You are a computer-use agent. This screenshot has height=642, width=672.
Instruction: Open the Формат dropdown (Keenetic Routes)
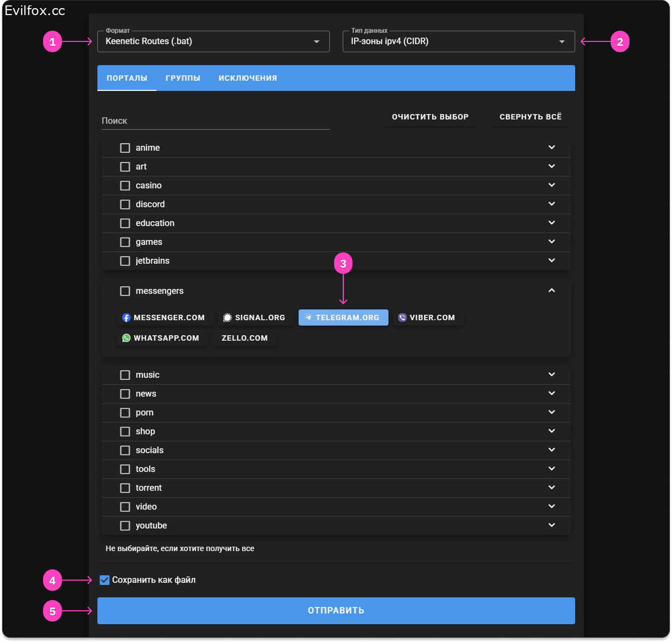(213, 41)
